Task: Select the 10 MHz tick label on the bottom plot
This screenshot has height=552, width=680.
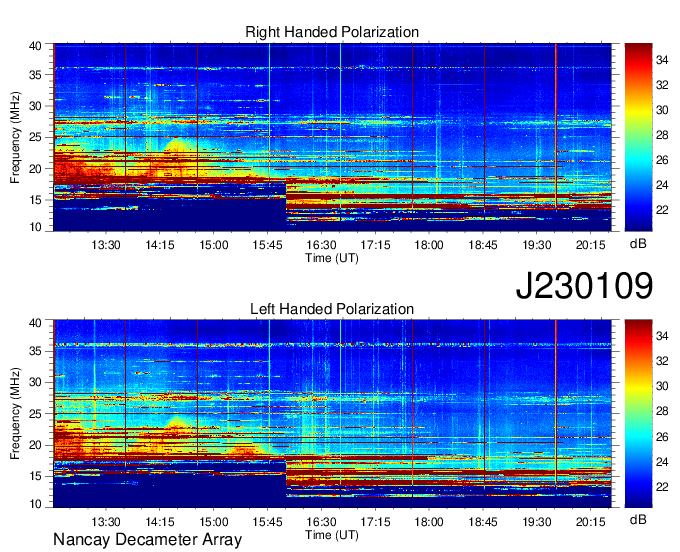Action: coord(36,504)
